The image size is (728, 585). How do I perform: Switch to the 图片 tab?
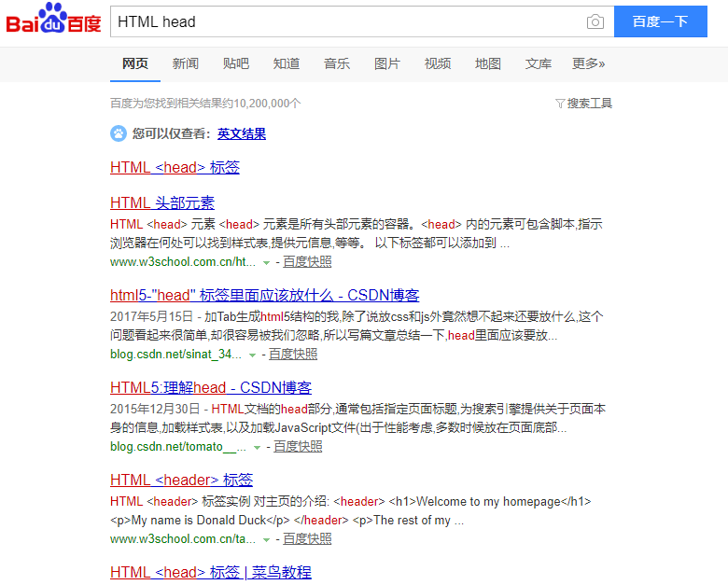coord(386,63)
